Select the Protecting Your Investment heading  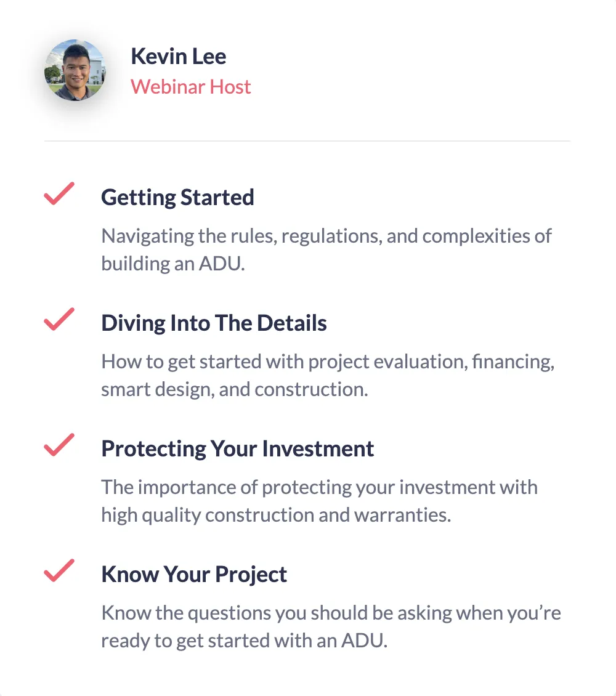(237, 449)
